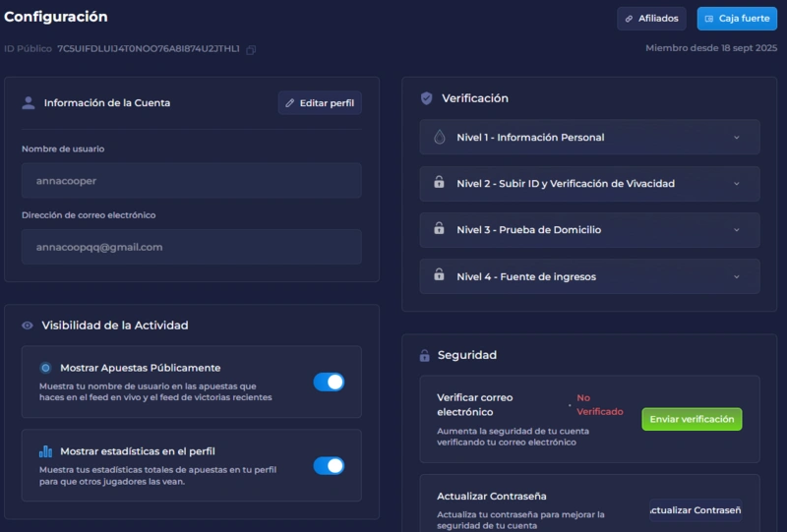The width and height of the screenshot is (787, 532).
Task: Click the padlock icon on Nivel 3 row
Action: pos(439,229)
